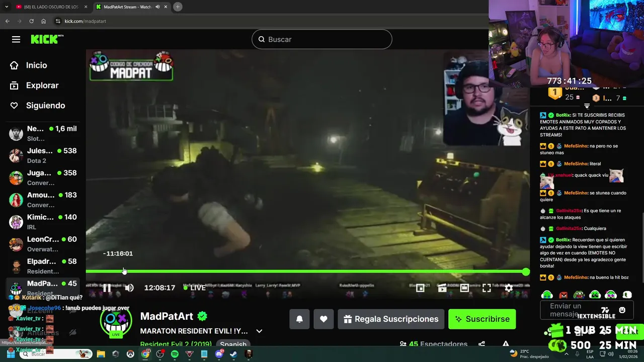Close the YouTube tab
Screen dimensions: 644x362
(x=86, y=7)
